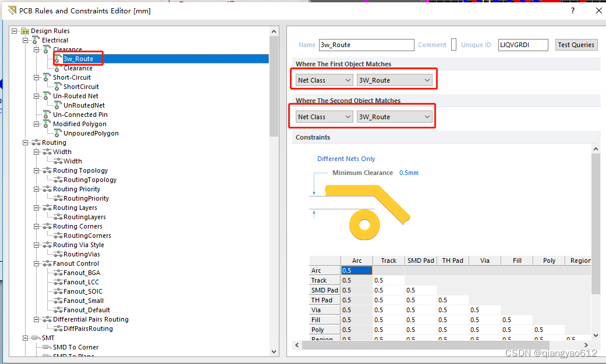Viewport: 606px width, 364px height.
Task: Click the PCB editor title bar icon
Action: (12, 10)
